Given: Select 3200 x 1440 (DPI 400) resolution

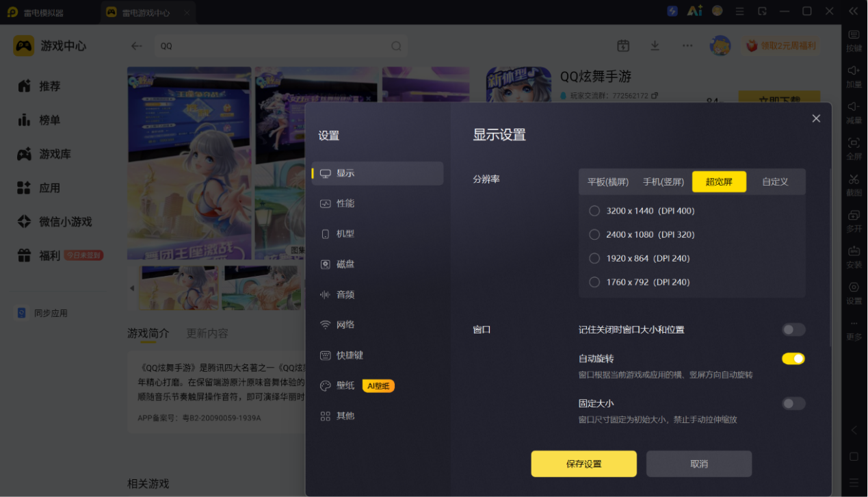Looking at the screenshot, I should [x=642, y=211].
